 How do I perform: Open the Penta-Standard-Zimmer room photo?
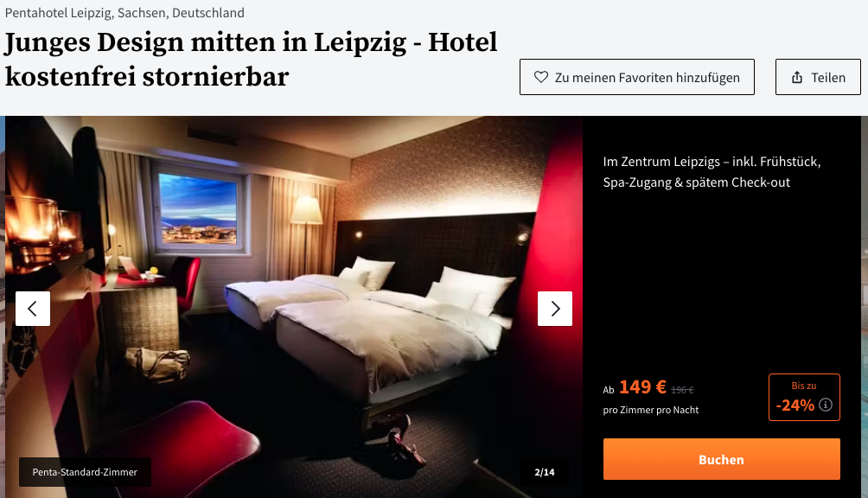pos(294,307)
